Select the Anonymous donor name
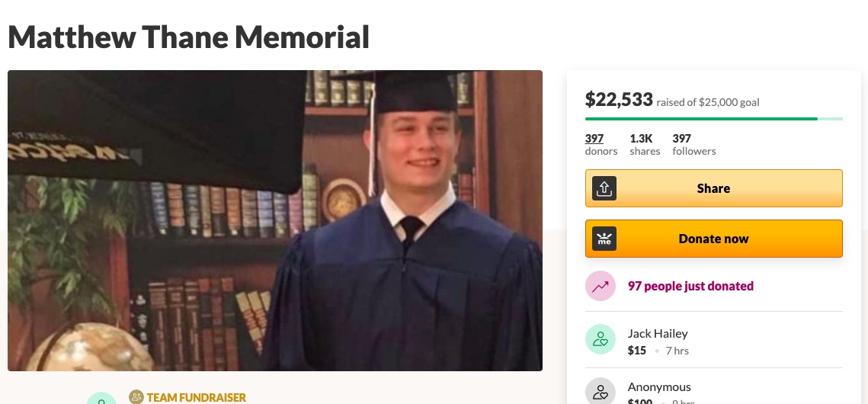Screen dimensions: 868x404 pyautogui.click(x=659, y=386)
